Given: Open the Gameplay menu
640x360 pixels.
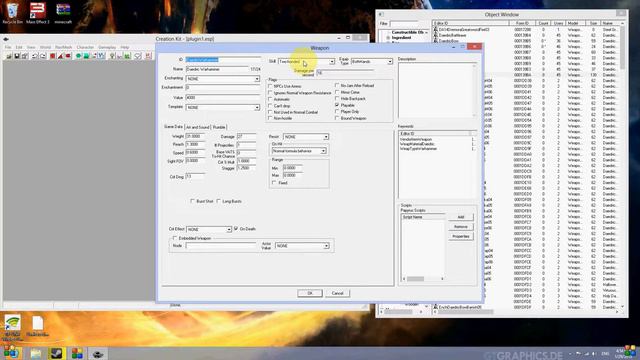Looking at the screenshot, I should click(x=107, y=47).
